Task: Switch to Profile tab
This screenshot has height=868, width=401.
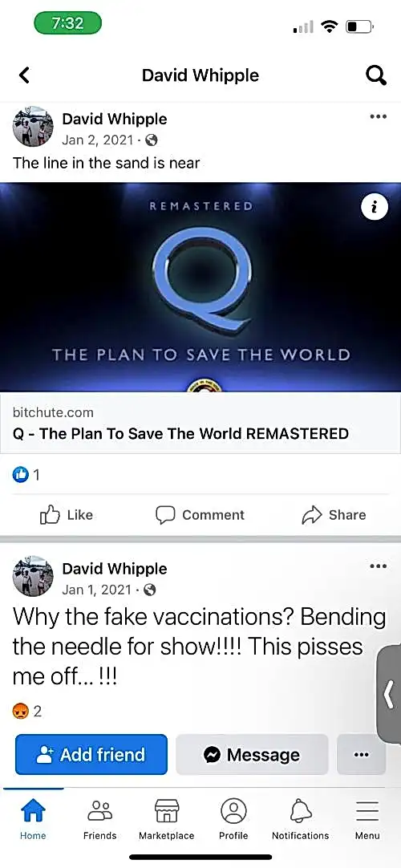Action: (233, 820)
